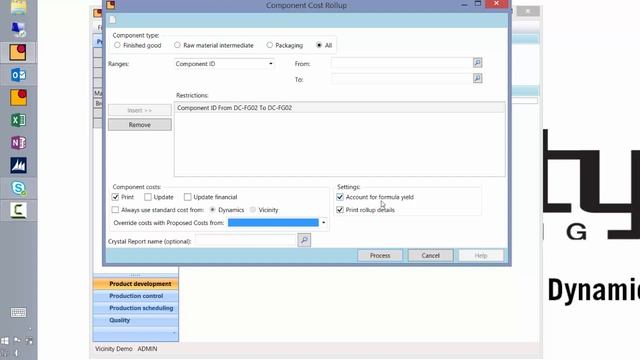Open Production control navigation section
Viewport: 640px width, 360px height.
click(x=136, y=296)
